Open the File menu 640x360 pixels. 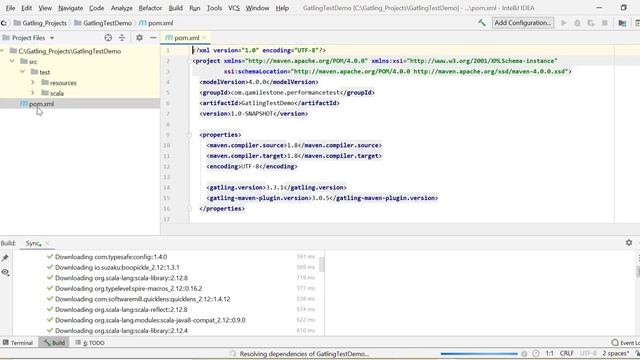point(10,8)
